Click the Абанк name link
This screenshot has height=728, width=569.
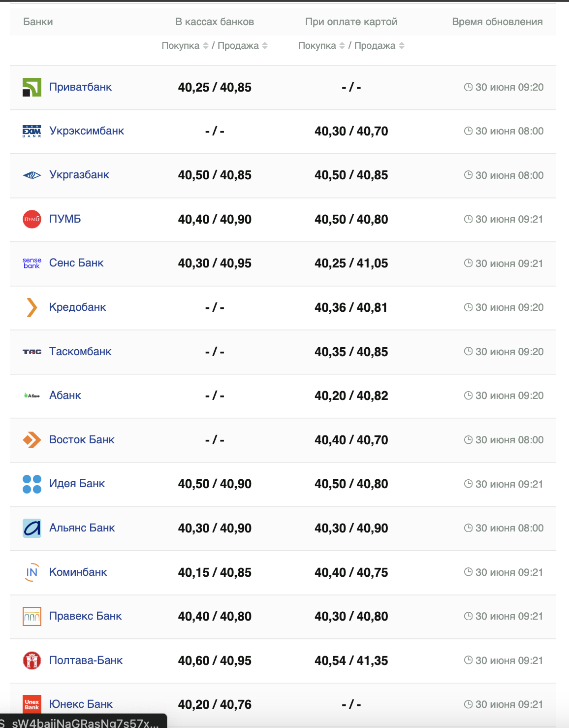[65, 396]
